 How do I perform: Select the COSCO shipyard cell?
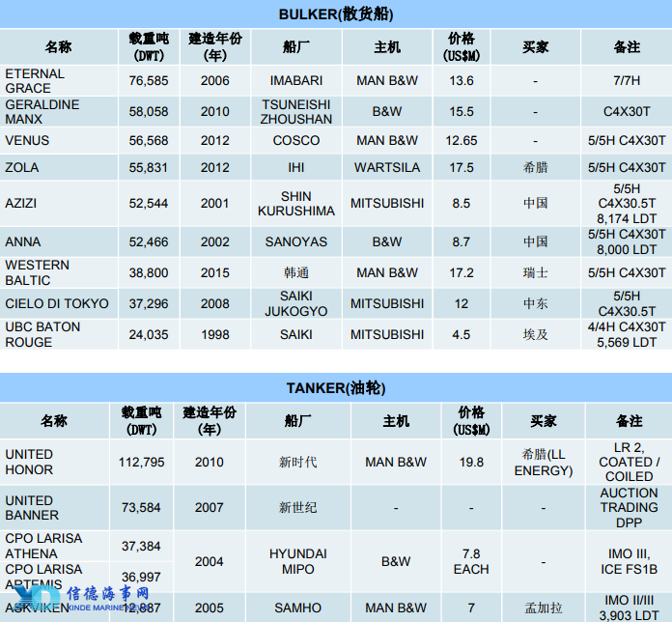[x=296, y=141]
